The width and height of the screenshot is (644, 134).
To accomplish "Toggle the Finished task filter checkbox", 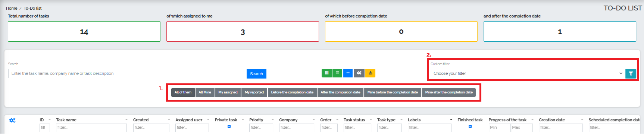I will click(x=470, y=127).
